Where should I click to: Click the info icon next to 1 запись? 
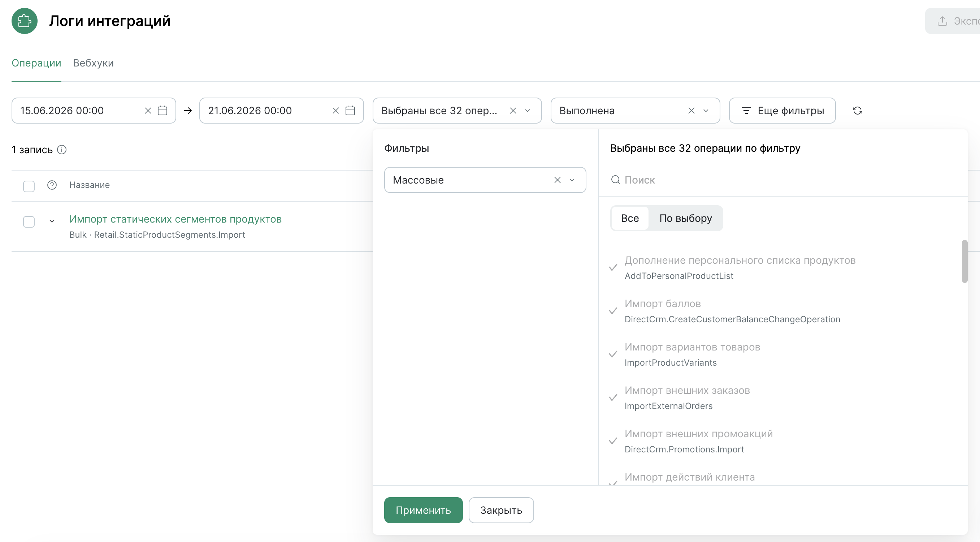[x=62, y=150]
